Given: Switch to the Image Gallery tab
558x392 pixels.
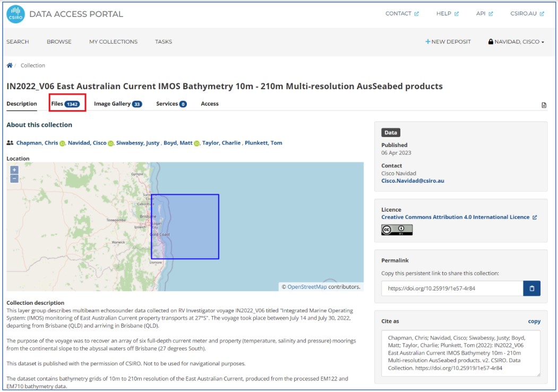Looking at the screenshot, I should [x=117, y=104].
